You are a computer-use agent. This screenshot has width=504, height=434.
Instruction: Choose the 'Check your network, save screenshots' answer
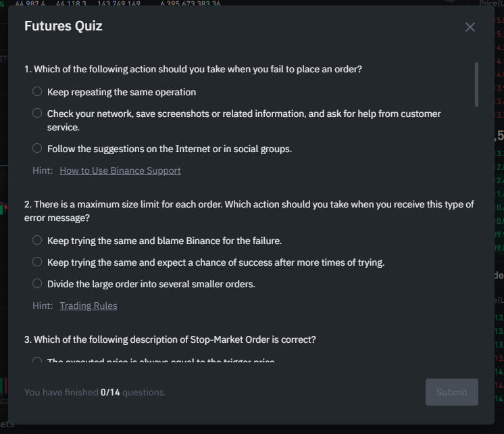[x=37, y=114]
